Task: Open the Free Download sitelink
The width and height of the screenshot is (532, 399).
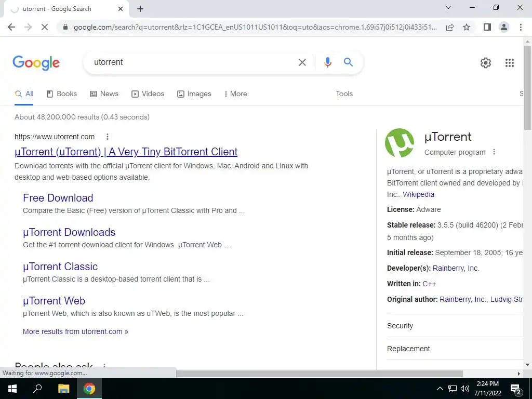Action: (x=58, y=198)
